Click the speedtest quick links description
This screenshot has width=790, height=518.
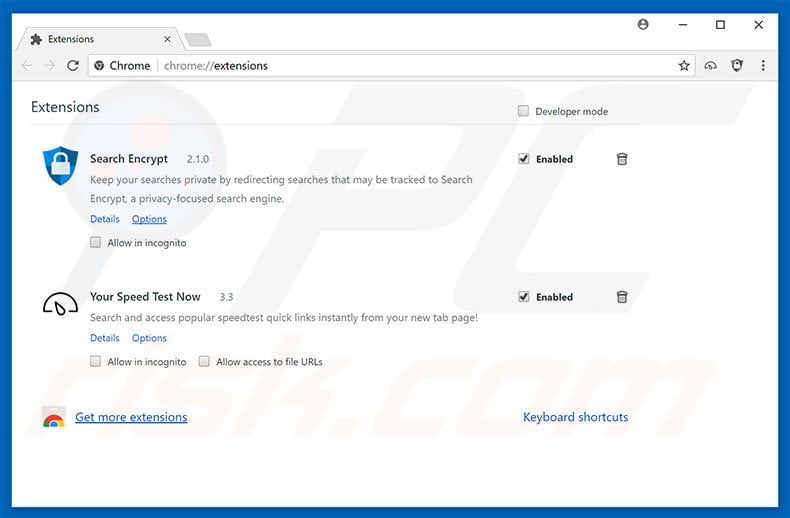click(284, 317)
